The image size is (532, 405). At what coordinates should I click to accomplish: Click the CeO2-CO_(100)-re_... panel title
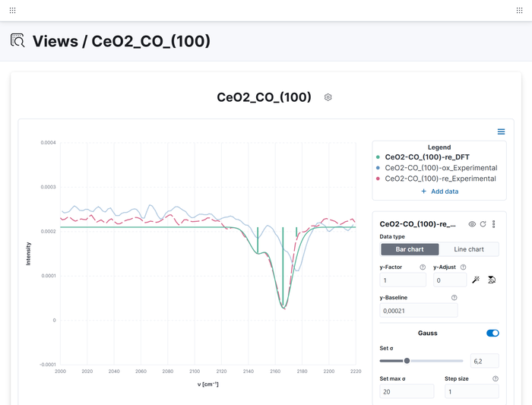tap(417, 224)
